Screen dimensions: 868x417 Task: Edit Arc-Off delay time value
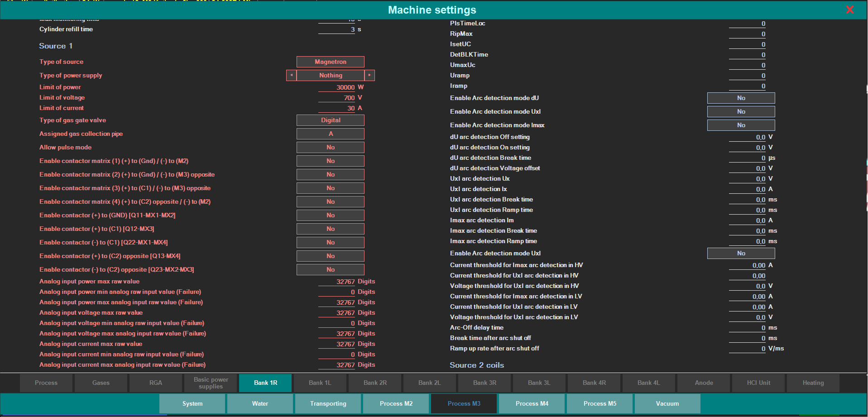747,328
